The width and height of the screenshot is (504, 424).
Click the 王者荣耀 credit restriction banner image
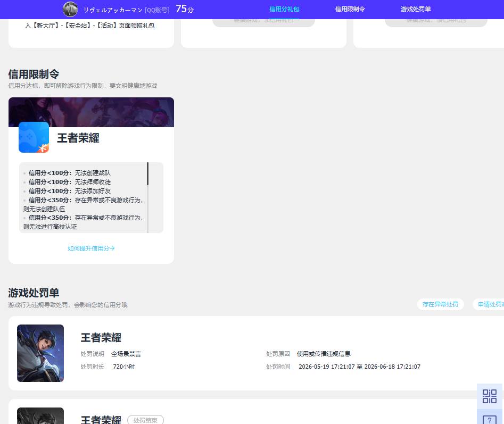point(91,112)
